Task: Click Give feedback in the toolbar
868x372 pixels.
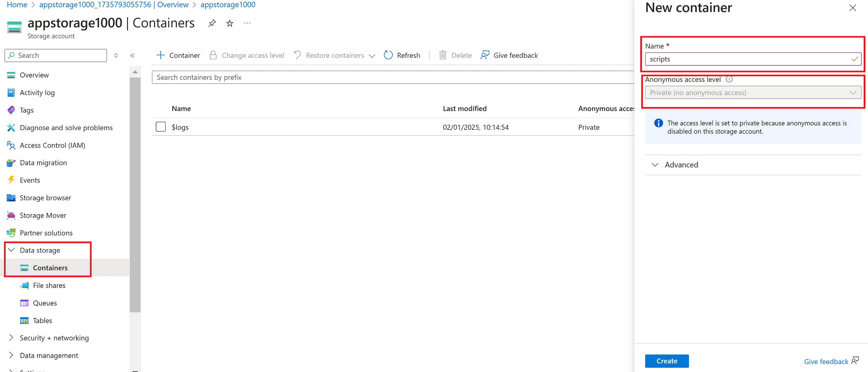Action: point(509,55)
